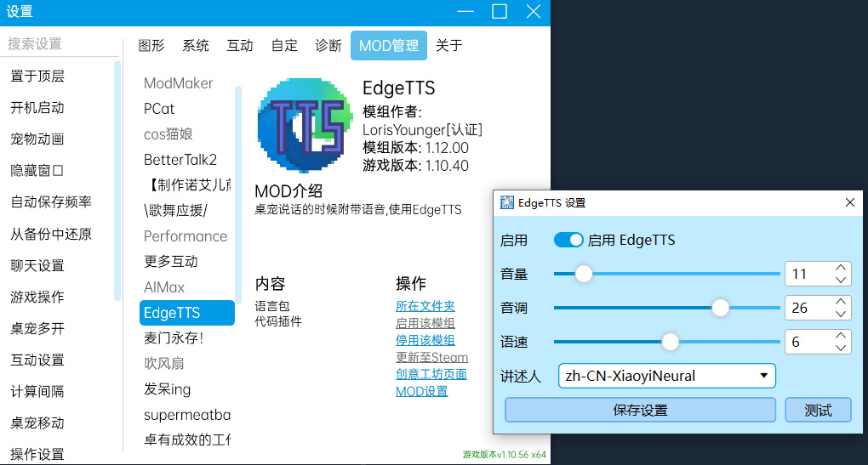Switch to the 互动 tab
This screenshot has width=868, height=465.
(240, 45)
